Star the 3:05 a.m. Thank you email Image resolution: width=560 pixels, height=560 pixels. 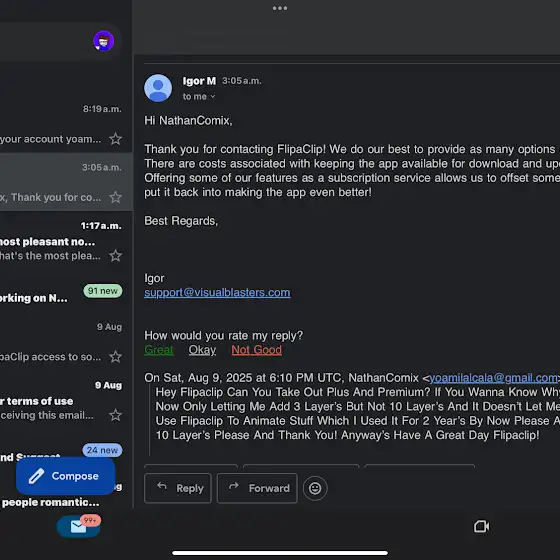[x=115, y=197]
